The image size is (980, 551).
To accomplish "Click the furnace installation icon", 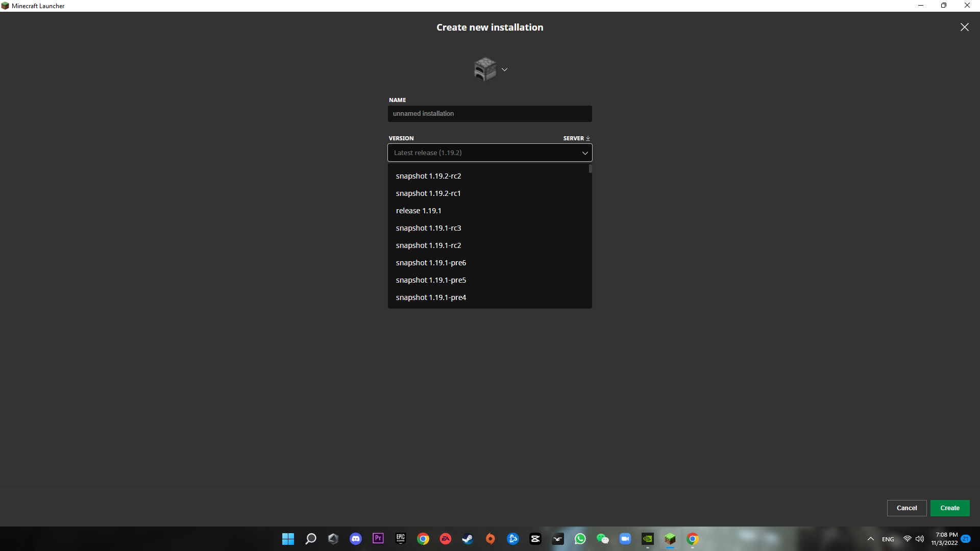I will tap(484, 69).
